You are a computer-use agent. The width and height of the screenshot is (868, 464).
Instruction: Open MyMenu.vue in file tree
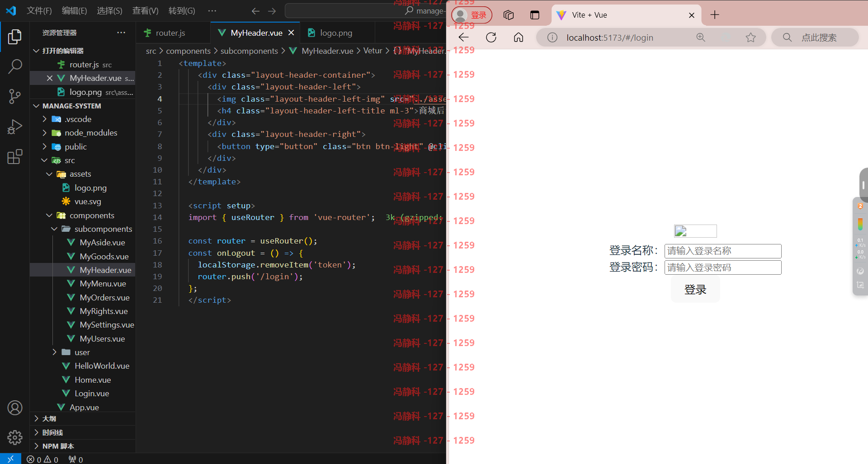[x=103, y=284]
